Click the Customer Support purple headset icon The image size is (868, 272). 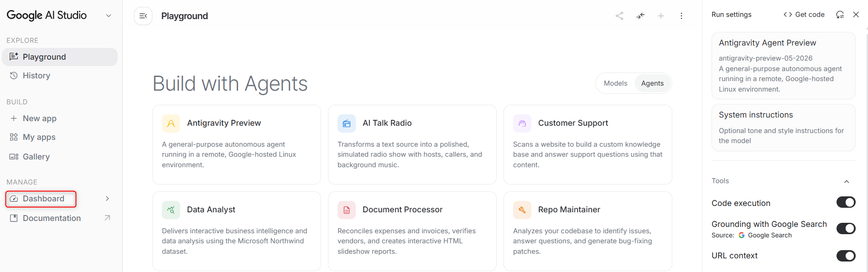tap(522, 123)
